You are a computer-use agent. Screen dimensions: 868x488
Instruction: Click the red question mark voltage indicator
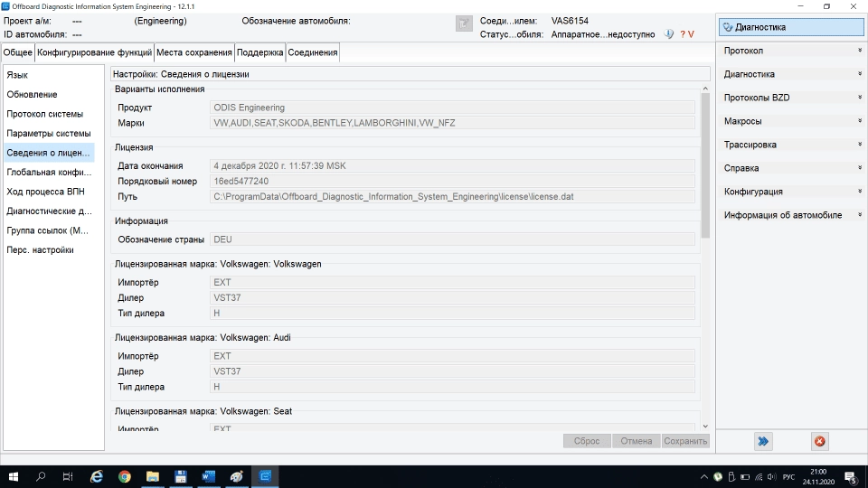(x=687, y=34)
